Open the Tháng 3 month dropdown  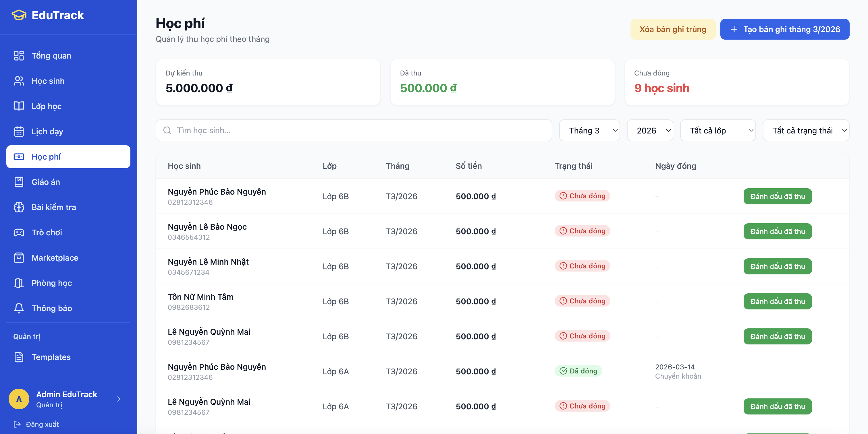pos(589,130)
